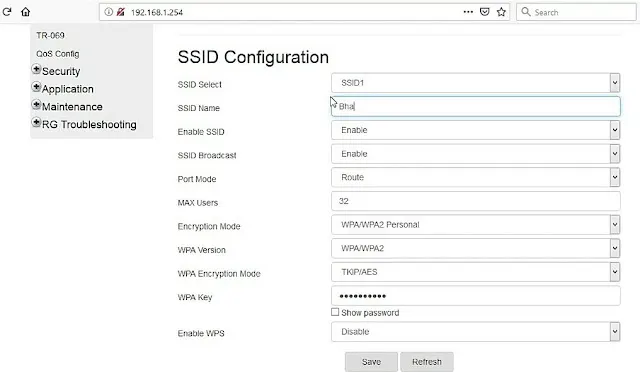
Task: Open the Maintenance section label
Action: [x=72, y=107]
